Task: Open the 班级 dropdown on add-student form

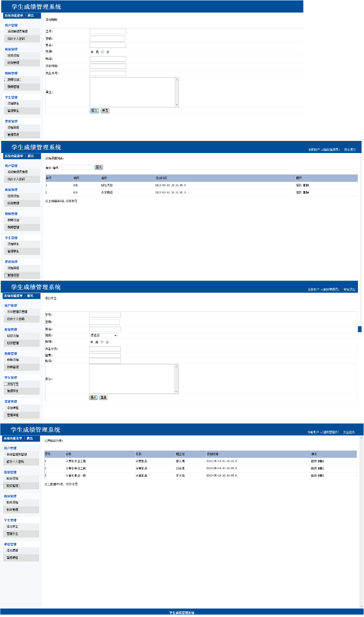Action: pyautogui.click(x=104, y=336)
